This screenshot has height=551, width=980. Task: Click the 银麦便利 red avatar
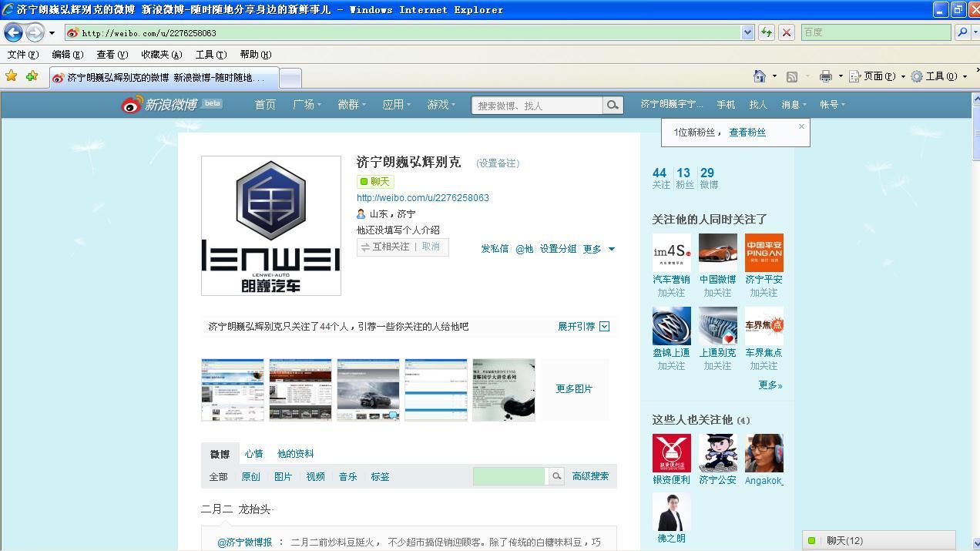coord(672,453)
